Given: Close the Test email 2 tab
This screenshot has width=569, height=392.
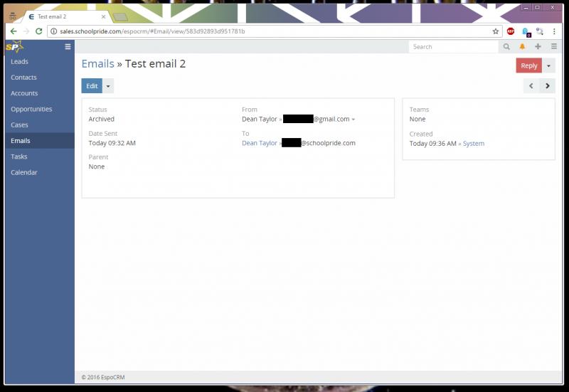Looking at the screenshot, I should [x=103, y=16].
